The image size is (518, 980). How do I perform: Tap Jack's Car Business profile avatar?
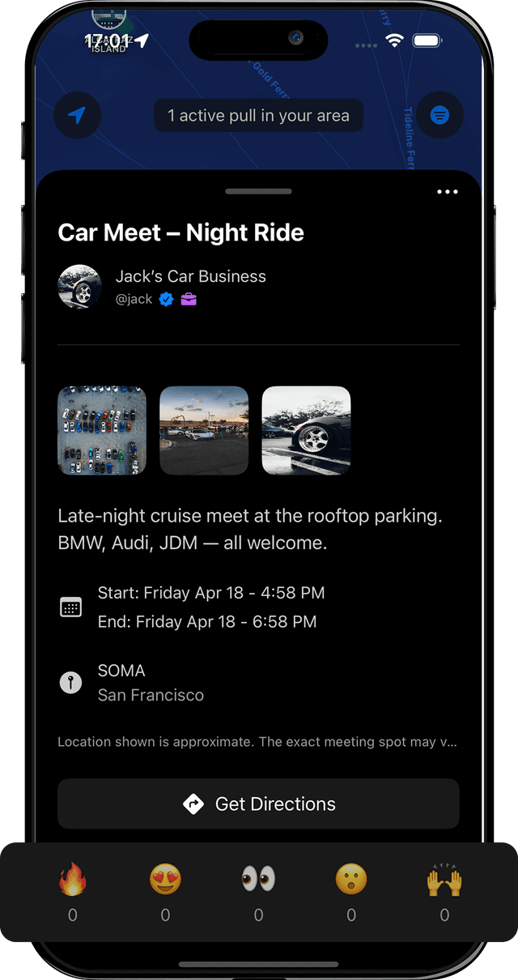(80, 287)
